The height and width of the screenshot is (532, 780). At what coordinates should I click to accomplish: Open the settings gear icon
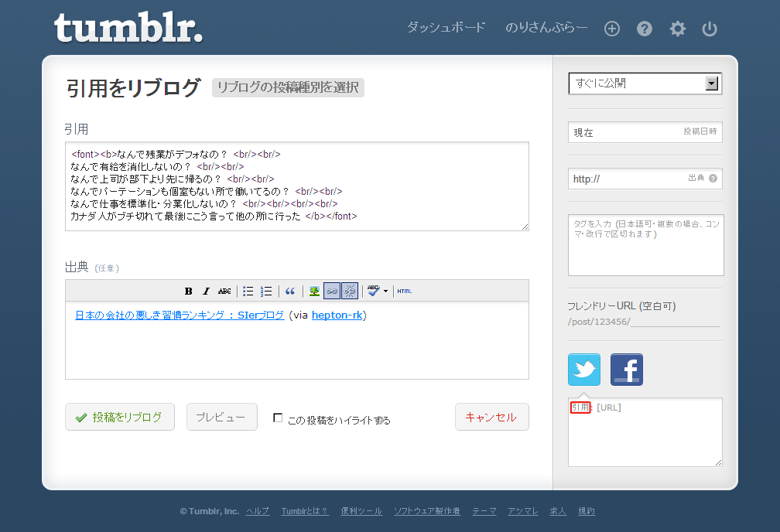678,29
